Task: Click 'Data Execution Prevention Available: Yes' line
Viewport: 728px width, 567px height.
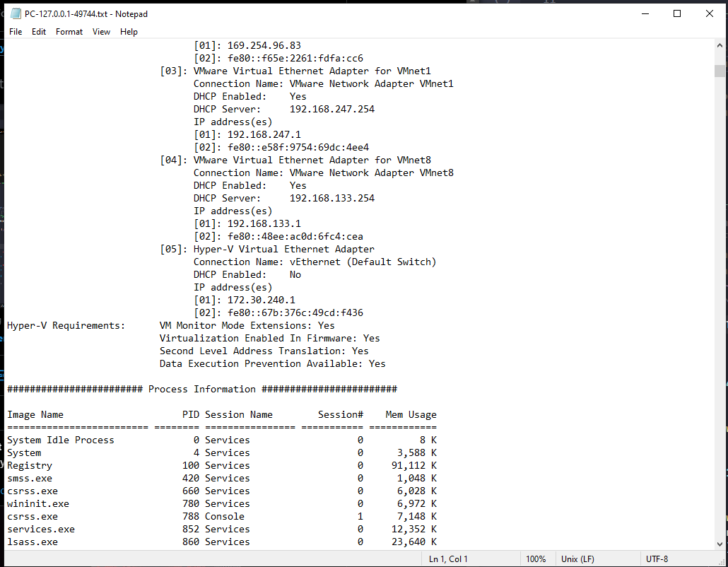Action: [273, 363]
